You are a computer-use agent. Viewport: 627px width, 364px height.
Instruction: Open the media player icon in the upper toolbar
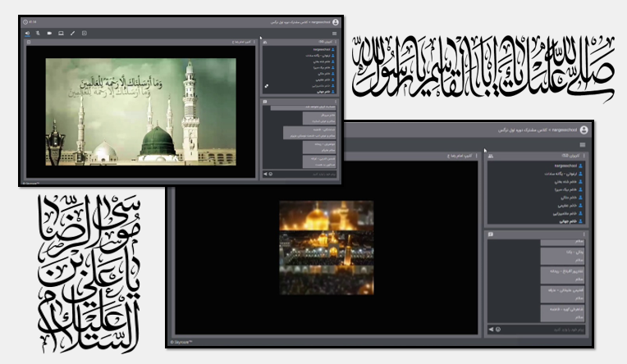click(85, 33)
